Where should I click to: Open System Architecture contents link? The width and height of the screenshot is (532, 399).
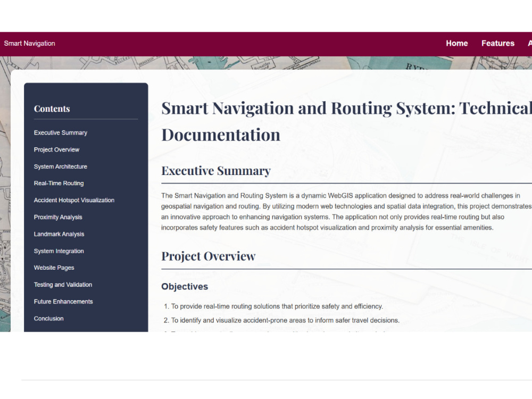(x=61, y=167)
